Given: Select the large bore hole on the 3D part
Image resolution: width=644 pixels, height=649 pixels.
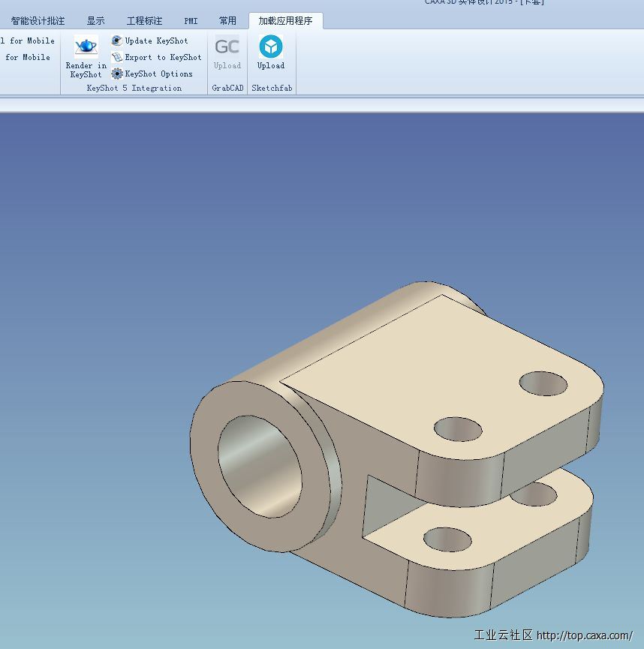Looking at the screenshot, I should (260, 467).
